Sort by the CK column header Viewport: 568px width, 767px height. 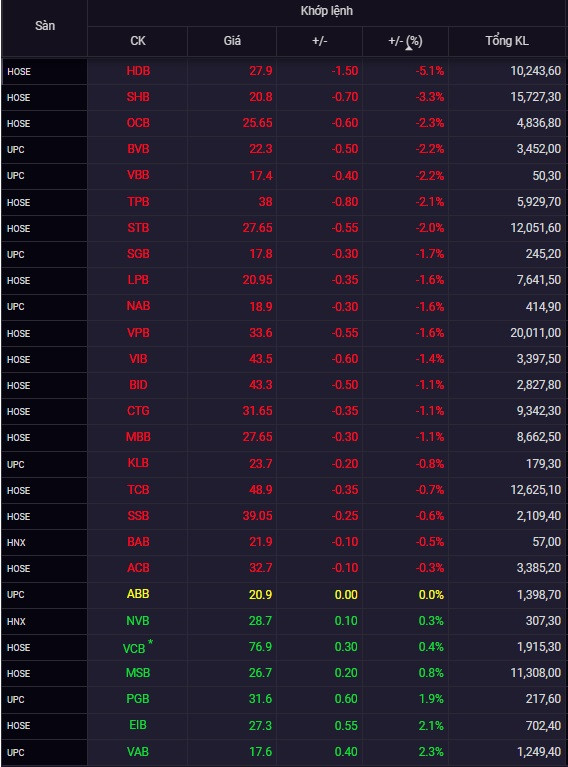point(137,41)
